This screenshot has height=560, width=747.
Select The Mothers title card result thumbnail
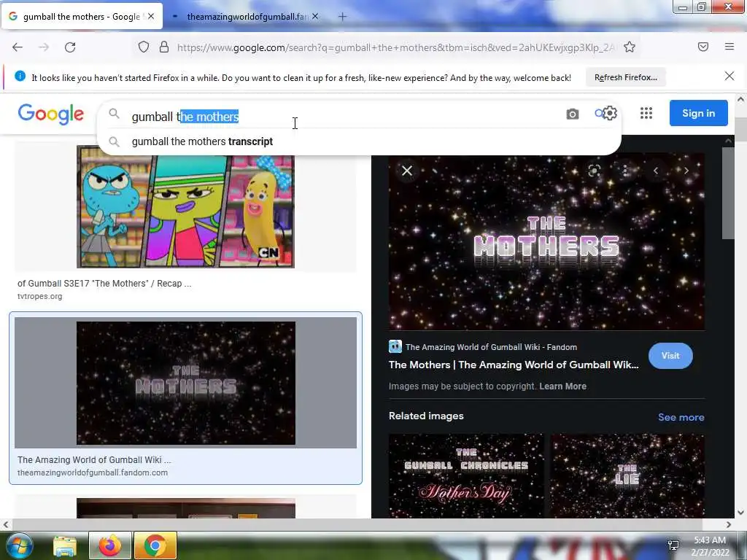pyautogui.click(x=186, y=384)
